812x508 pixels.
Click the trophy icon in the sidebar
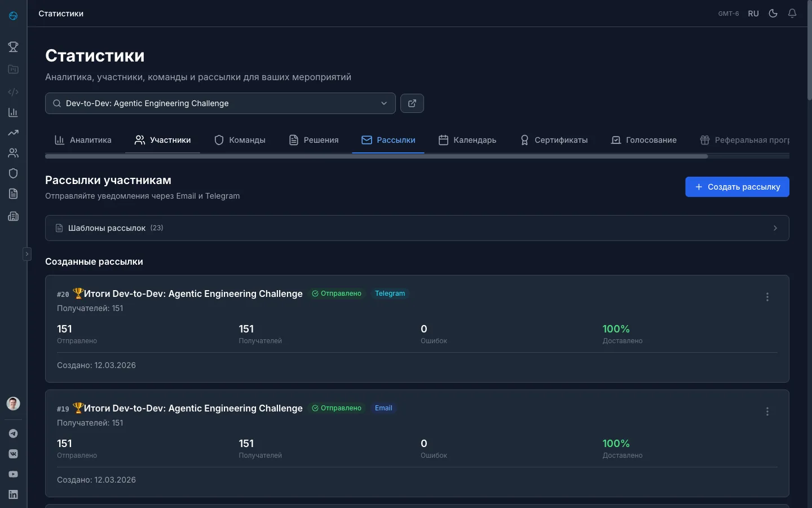[13, 47]
